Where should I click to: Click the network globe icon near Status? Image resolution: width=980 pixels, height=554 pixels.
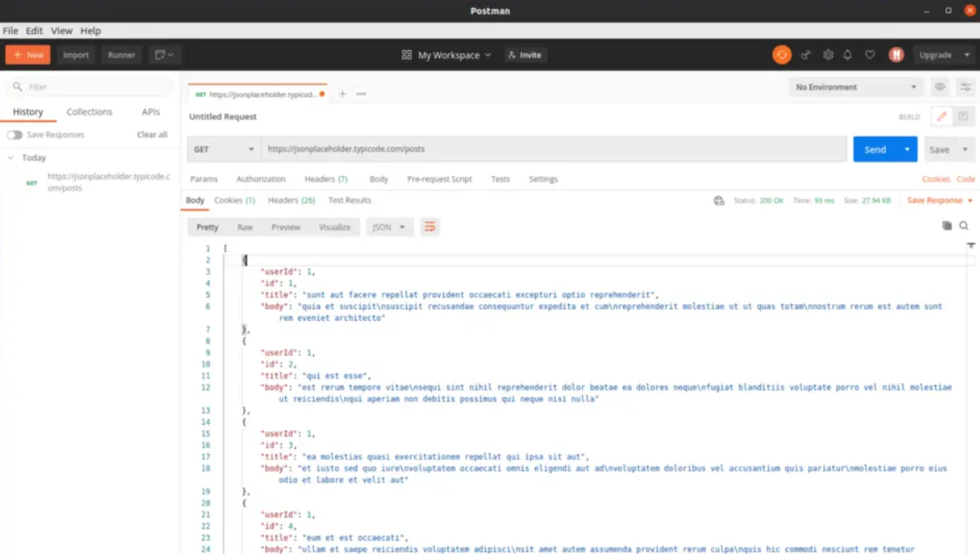[x=718, y=201]
